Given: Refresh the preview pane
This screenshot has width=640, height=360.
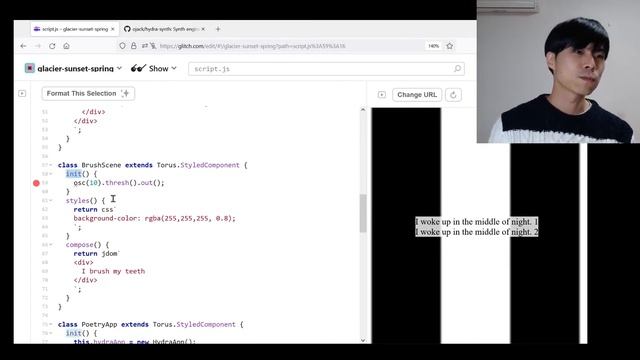Looking at the screenshot, I should click(x=453, y=95).
